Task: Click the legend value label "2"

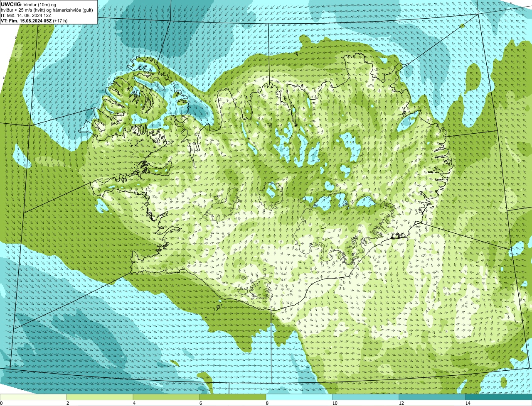Action: [68, 403]
